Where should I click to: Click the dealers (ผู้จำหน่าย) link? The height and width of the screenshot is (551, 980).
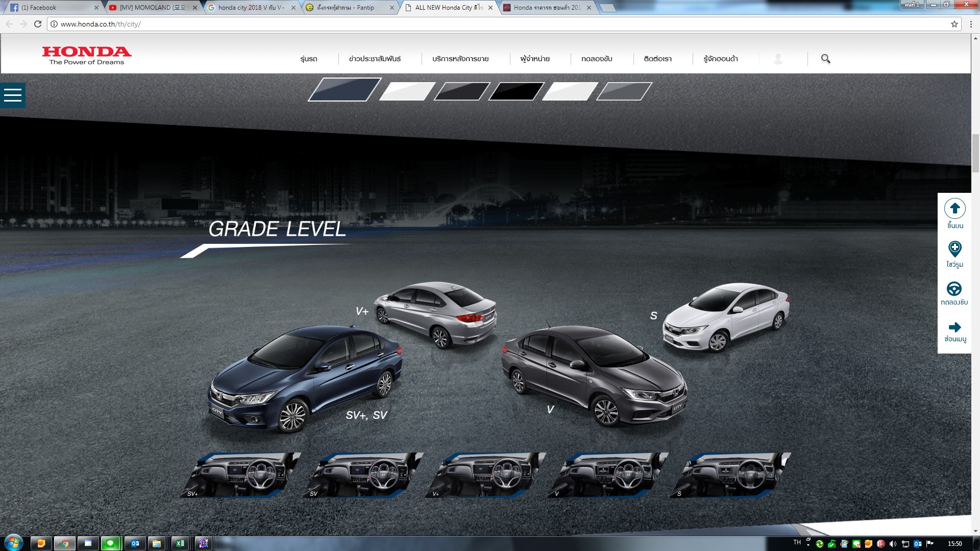click(x=535, y=59)
